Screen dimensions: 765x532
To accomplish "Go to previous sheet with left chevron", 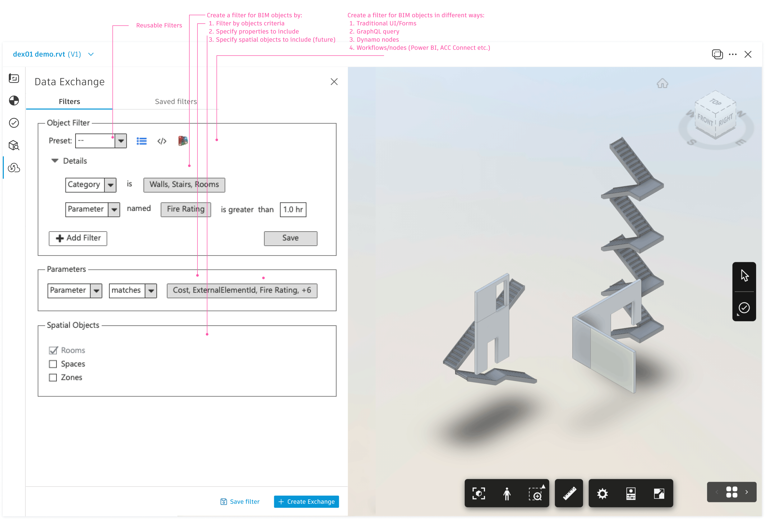I will click(x=717, y=492).
